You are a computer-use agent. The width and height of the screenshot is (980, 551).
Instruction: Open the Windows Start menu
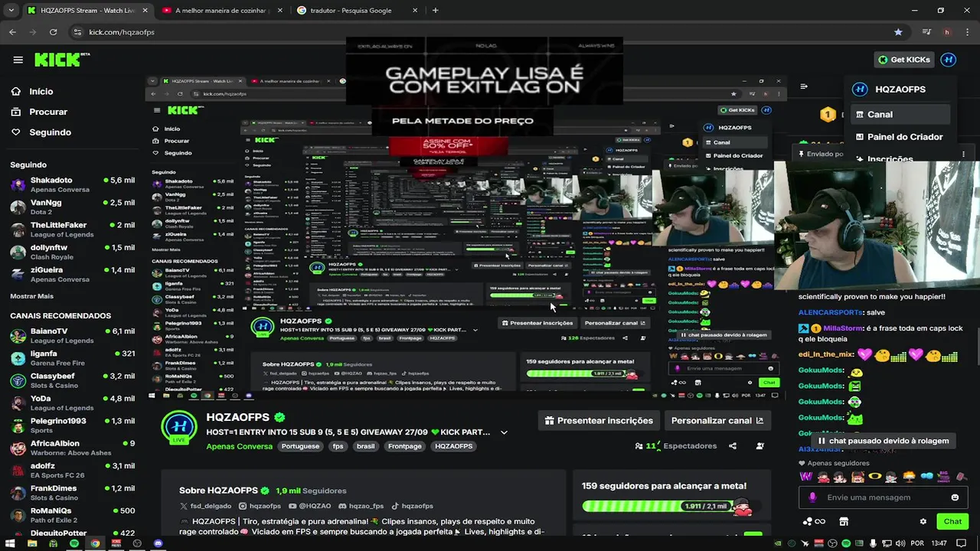(x=10, y=543)
